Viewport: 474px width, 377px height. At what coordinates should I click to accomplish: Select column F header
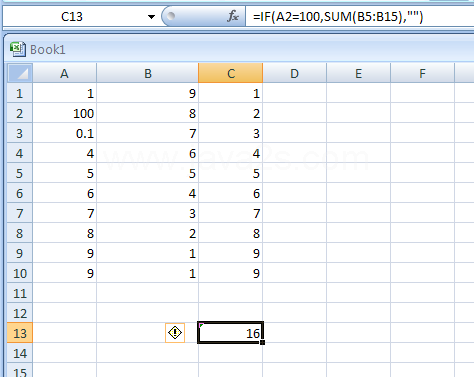pyautogui.click(x=422, y=73)
